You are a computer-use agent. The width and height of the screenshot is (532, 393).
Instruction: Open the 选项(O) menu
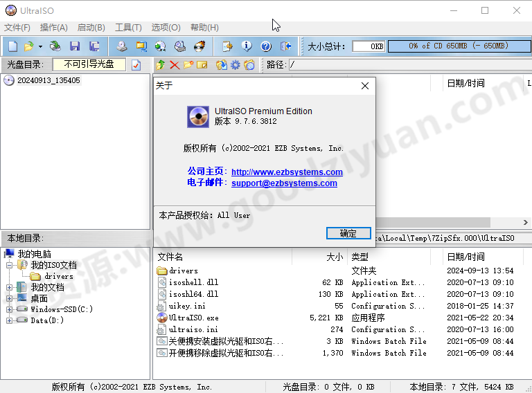[x=166, y=28]
